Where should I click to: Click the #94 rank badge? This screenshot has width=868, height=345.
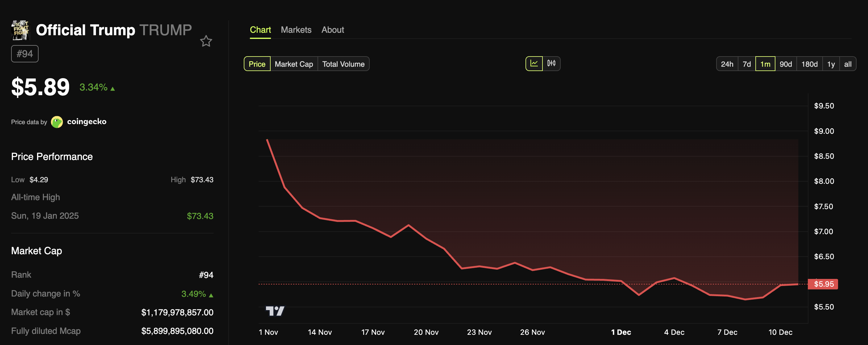click(25, 53)
